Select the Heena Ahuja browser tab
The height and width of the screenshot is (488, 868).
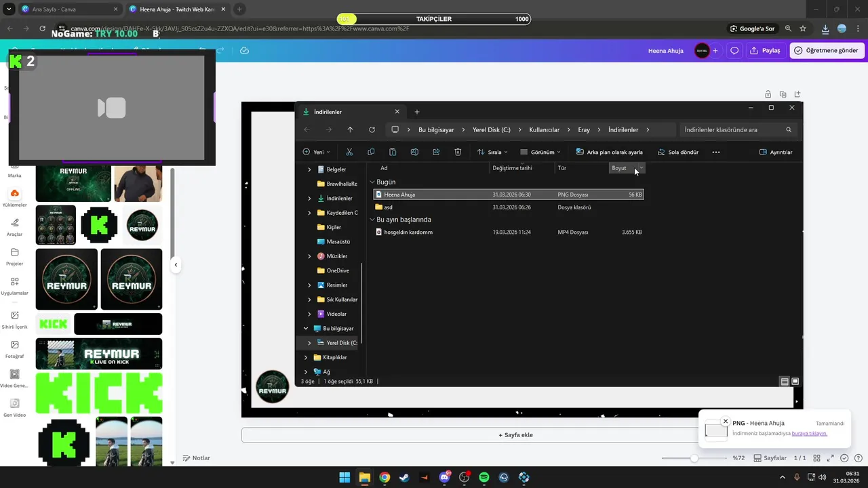[178, 9]
